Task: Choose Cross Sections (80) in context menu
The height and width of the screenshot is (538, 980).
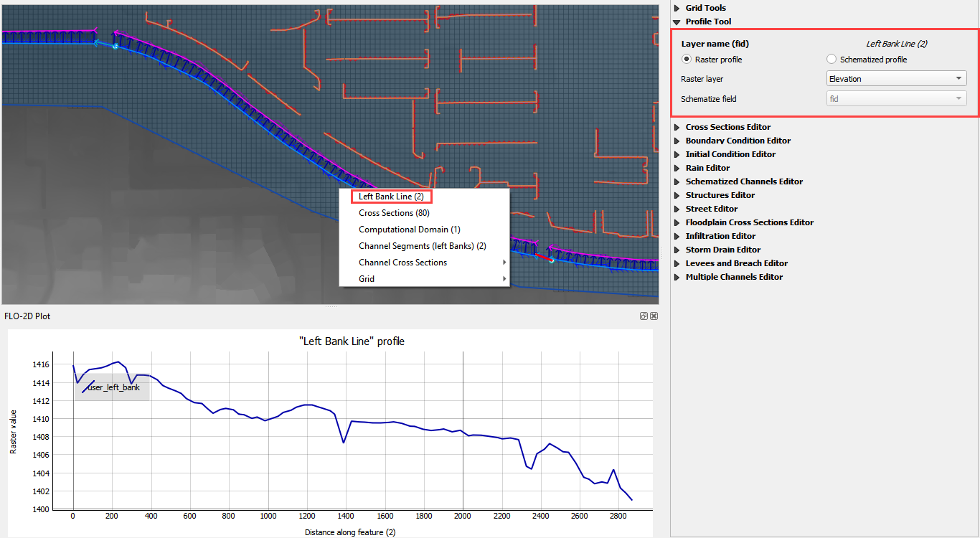Action: (394, 213)
